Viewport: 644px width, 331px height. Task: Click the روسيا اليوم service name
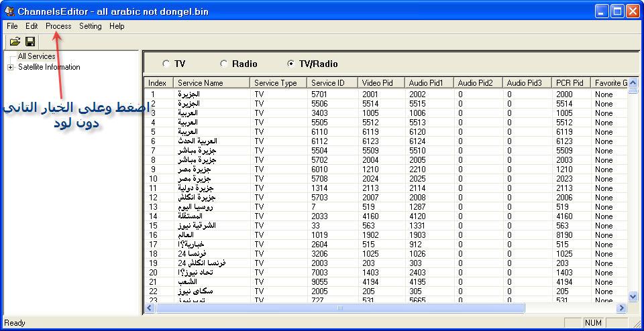(x=195, y=207)
